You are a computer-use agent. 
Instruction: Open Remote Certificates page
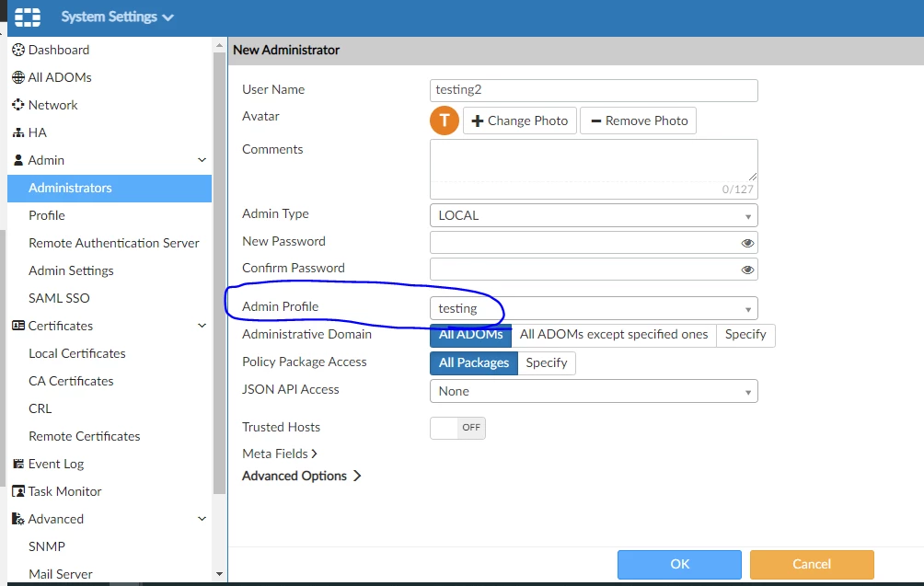coord(85,436)
